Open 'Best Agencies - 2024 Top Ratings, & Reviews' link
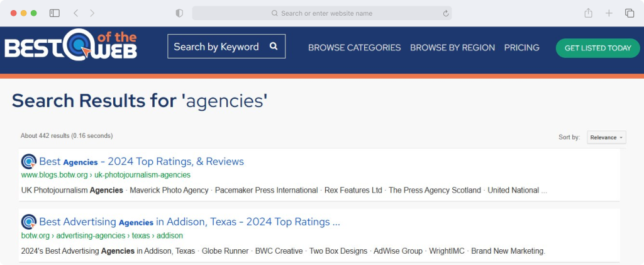This screenshot has height=265, width=644. [x=142, y=162]
